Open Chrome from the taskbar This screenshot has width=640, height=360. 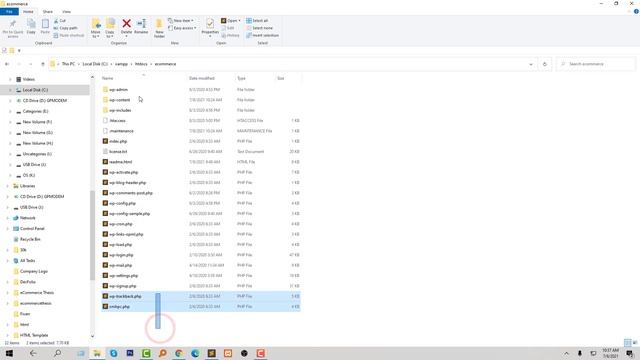click(x=179, y=353)
